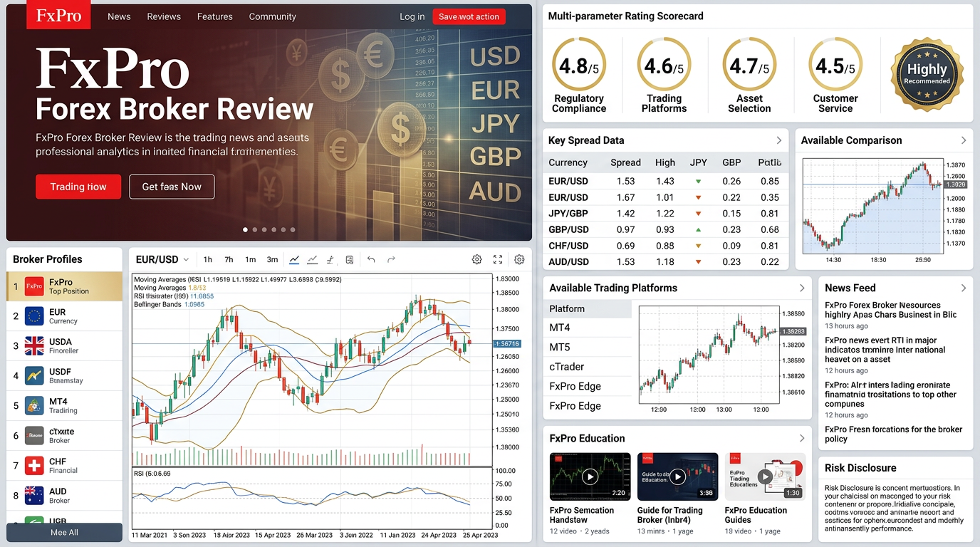Switch chart to 1h timeframe
Screen dimensions: 980x547
tap(208, 260)
